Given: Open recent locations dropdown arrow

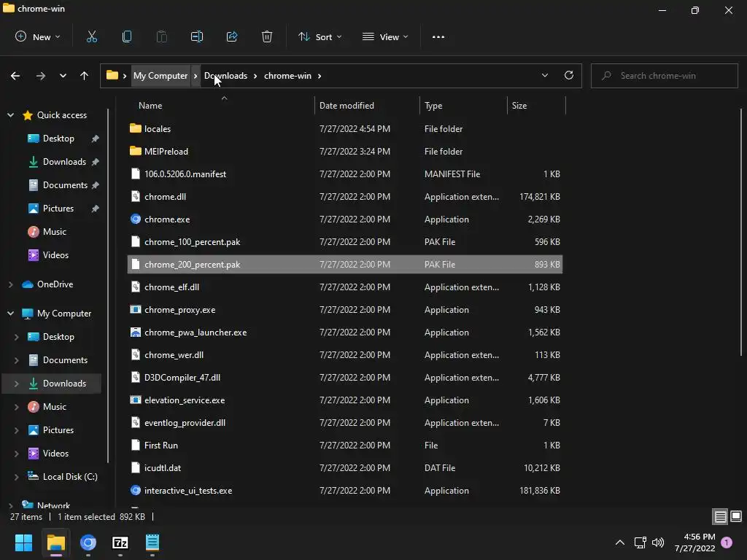Looking at the screenshot, I should coord(63,76).
